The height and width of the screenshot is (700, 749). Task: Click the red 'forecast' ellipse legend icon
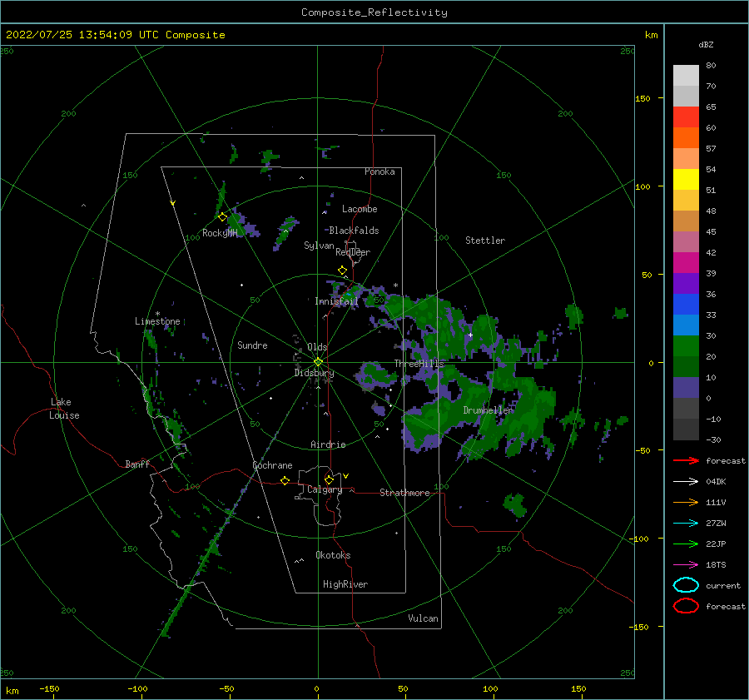pos(686,606)
